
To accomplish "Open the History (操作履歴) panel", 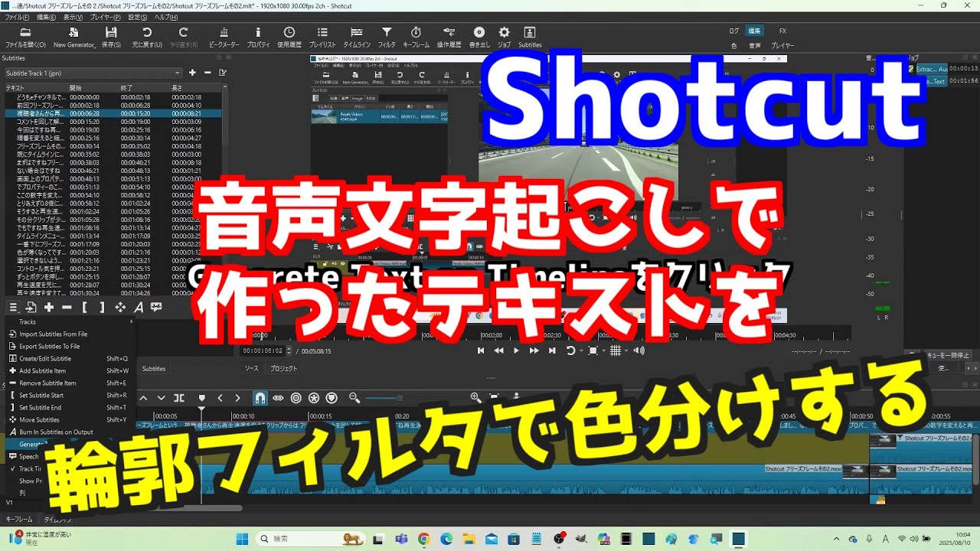I will [449, 37].
